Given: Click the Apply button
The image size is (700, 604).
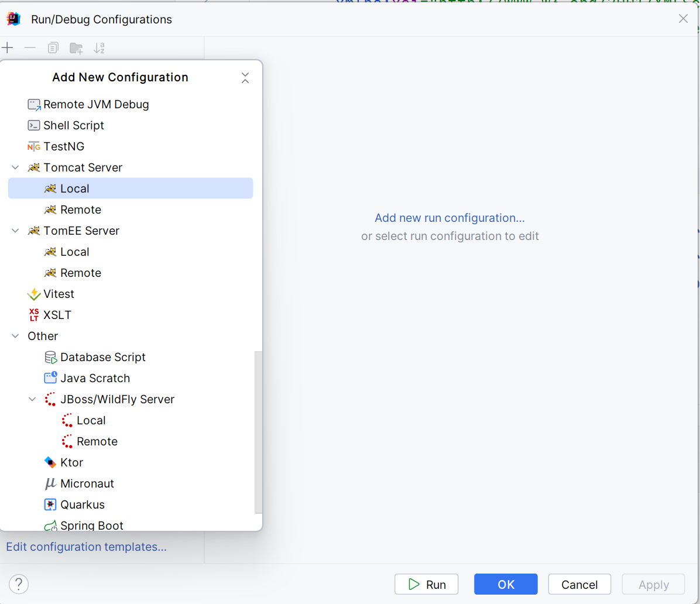Looking at the screenshot, I should point(654,584).
